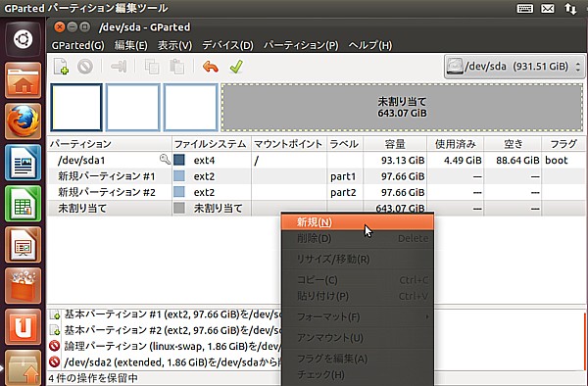Sort by the マウントポイント column header

[x=289, y=144]
